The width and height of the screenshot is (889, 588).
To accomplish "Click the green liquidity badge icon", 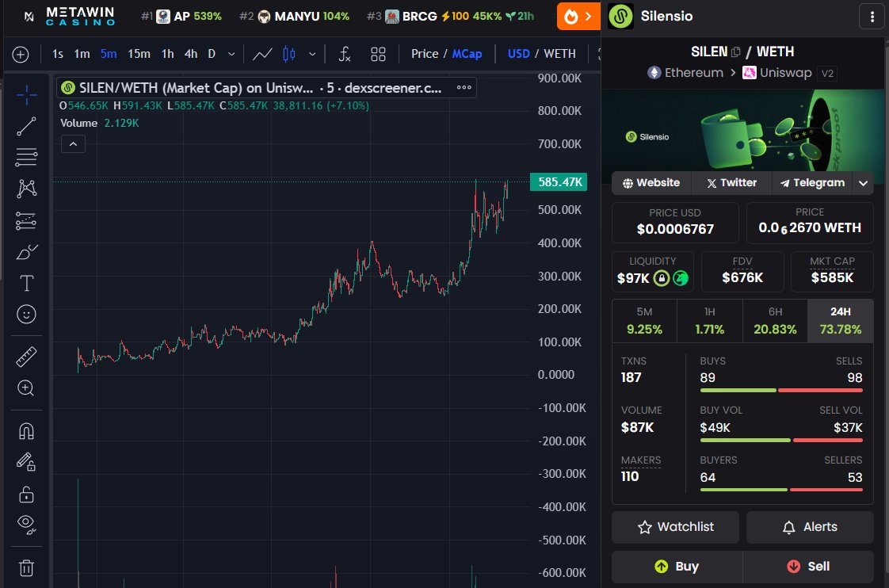I will point(681,278).
